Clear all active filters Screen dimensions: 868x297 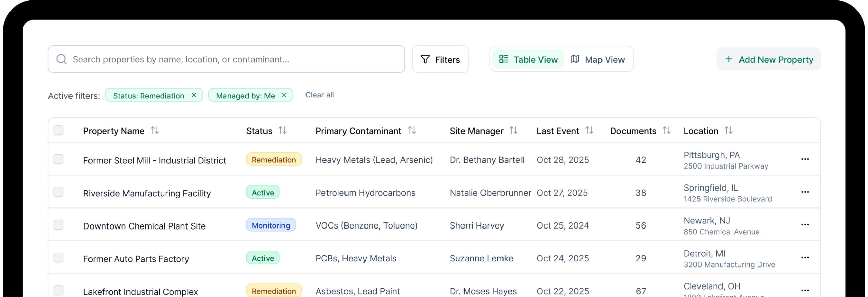click(x=319, y=95)
